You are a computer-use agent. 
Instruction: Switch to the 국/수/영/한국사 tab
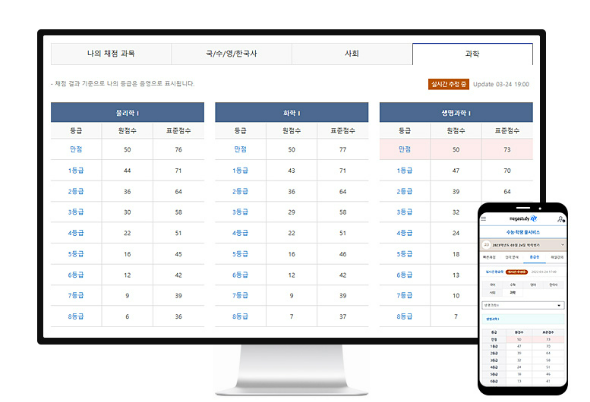[x=231, y=54]
